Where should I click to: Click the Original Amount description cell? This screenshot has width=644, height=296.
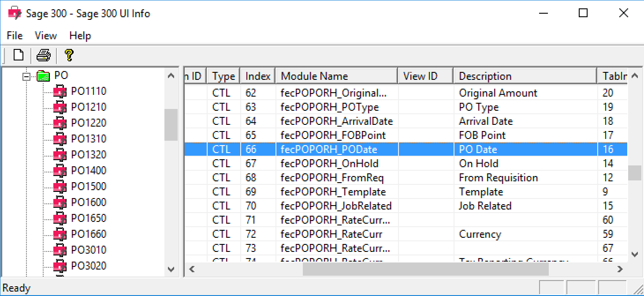coord(525,93)
